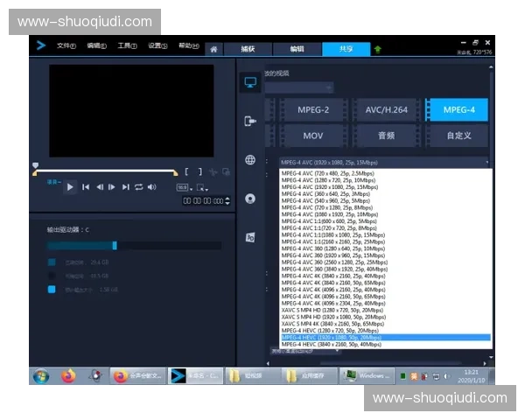The image size is (525, 420).
Task: Select MPEG-4 AVC 4K (3840 x 2160, 25p, 40Mbps)
Action: [385, 276]
